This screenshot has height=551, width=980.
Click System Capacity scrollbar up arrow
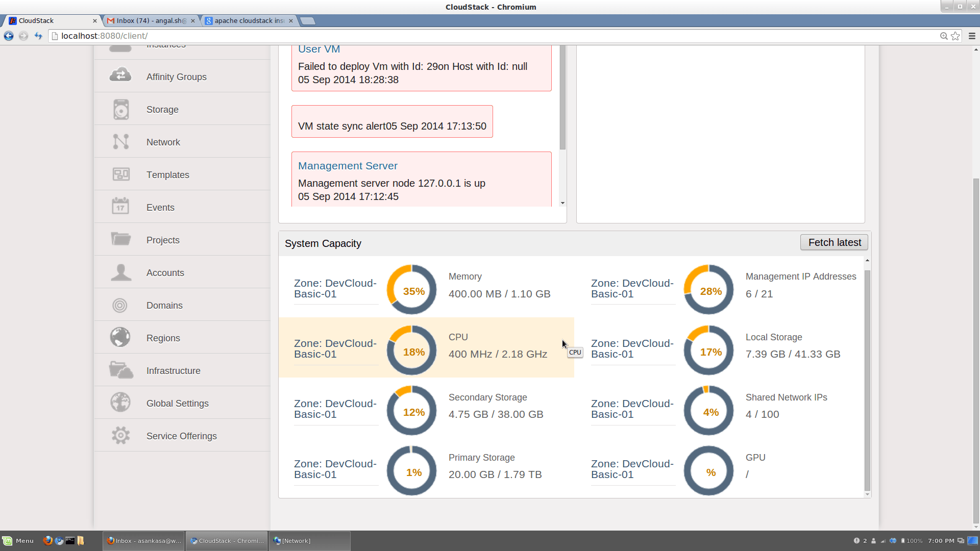867,261
